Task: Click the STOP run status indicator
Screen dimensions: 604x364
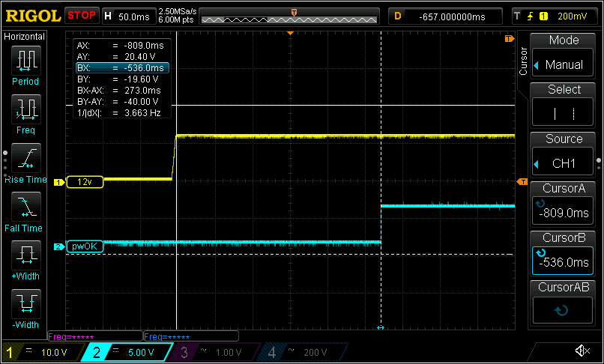Action: (x=81, y=16)
